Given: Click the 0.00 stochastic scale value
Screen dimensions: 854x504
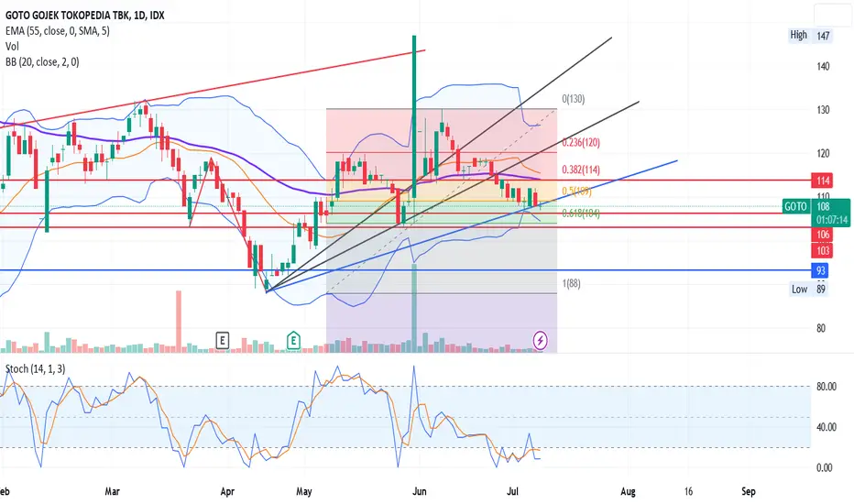Looking at the screenshot, I should click(824, 467).
